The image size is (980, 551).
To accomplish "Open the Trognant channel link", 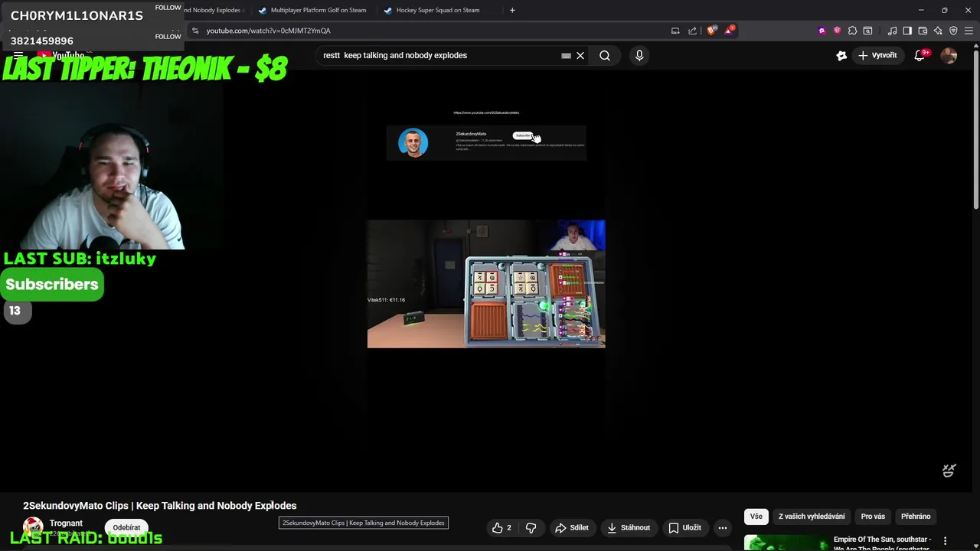I will click(x=66, y=523).
